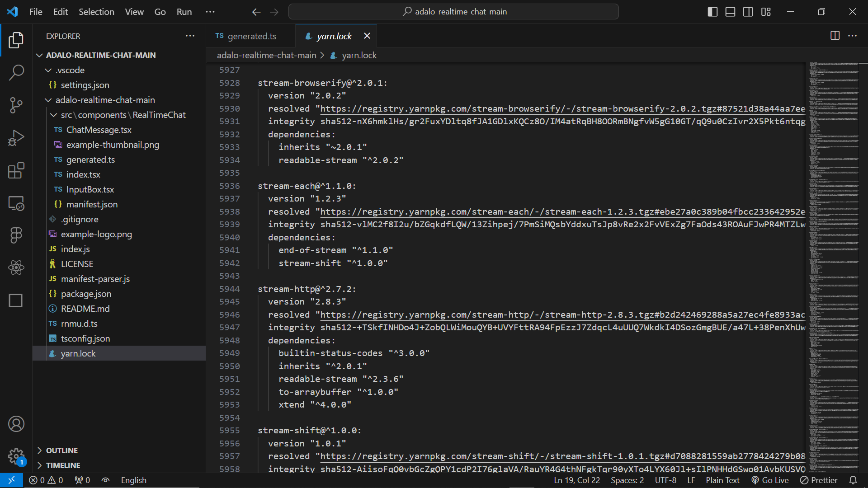This screenshot has height=488, width=868.
Task: Toggle the bottom Panel layout button
Action: click(730, 12)
